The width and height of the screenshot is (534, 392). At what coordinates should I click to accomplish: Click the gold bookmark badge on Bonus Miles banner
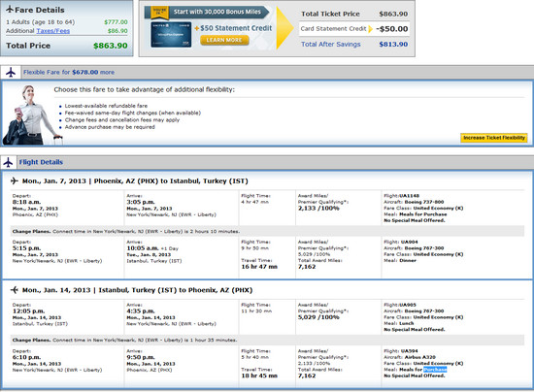pyautogui.click(x=160, y=12)
